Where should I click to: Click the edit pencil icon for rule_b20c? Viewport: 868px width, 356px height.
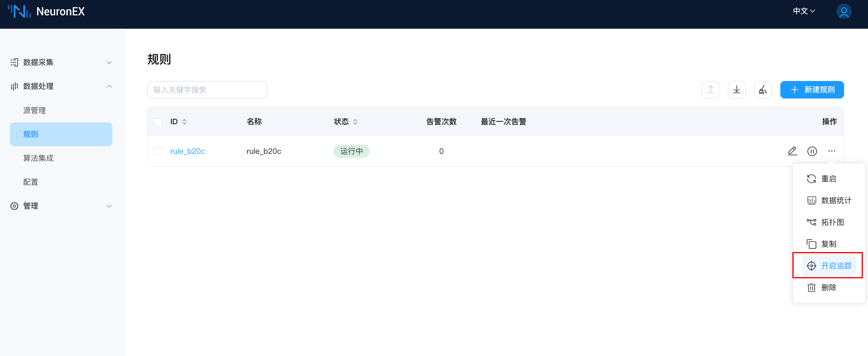tap(792, 151)
